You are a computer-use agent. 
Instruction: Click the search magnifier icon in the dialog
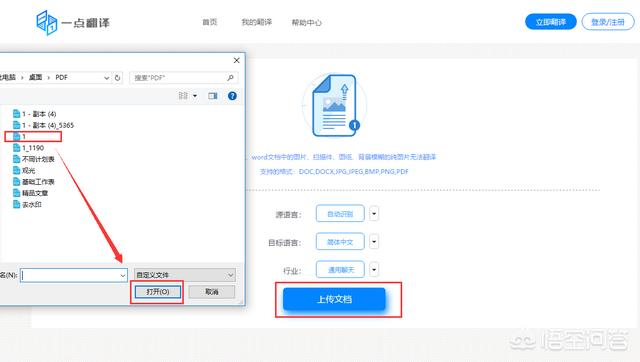230,78
